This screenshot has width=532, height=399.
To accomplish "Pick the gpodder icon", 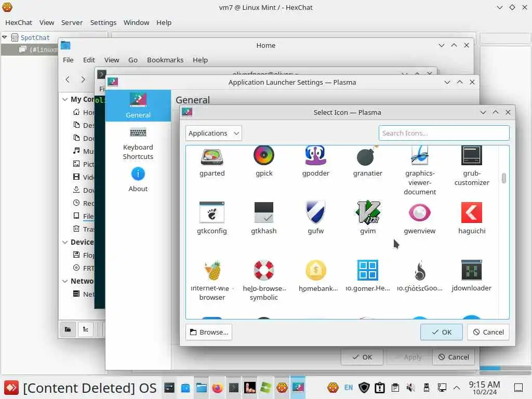I will 315,155.
